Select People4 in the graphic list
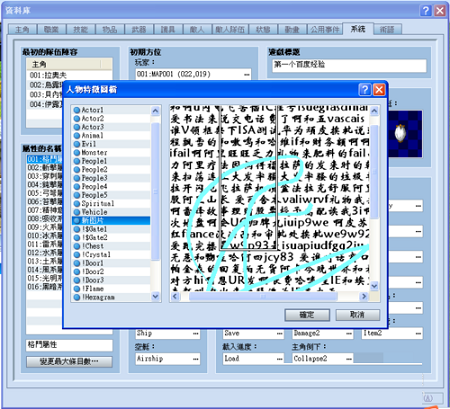 pos(111,186)
